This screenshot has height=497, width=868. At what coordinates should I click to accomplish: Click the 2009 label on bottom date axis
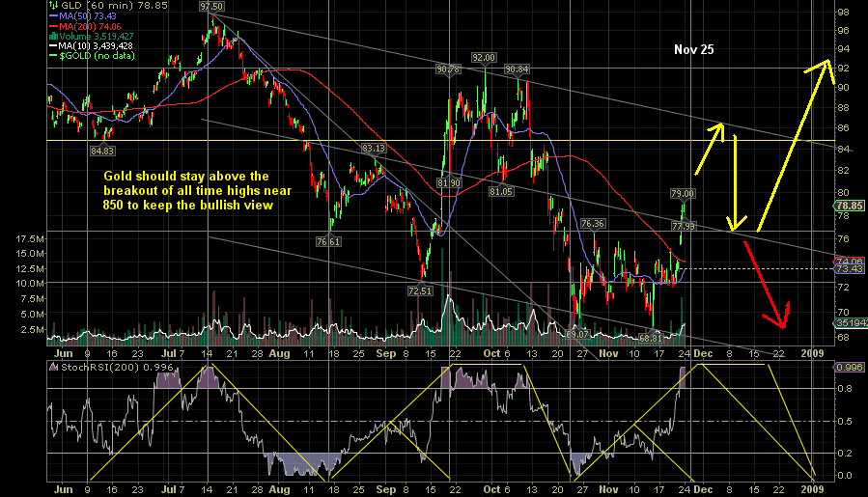812,489
